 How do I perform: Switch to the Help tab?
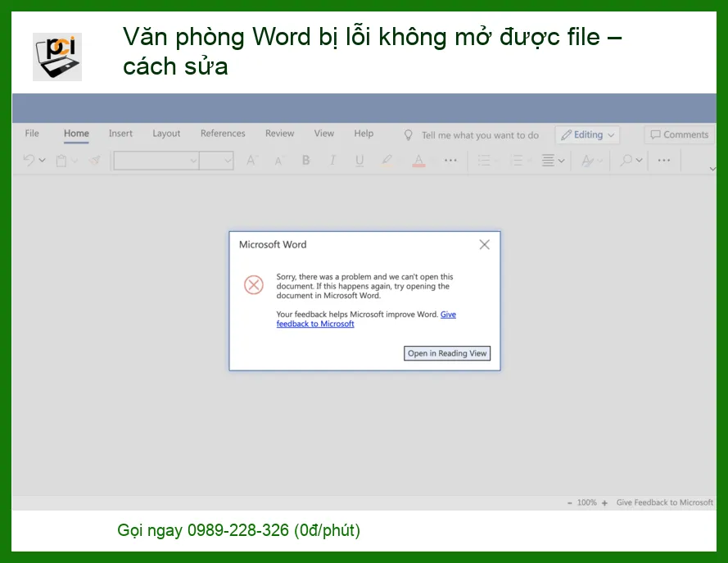coord(364,134)
